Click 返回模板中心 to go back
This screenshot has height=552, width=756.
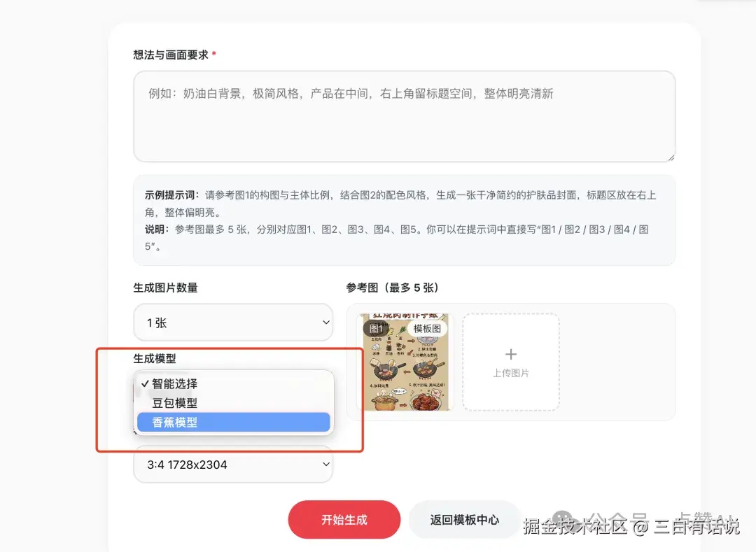tap(465, 519)
